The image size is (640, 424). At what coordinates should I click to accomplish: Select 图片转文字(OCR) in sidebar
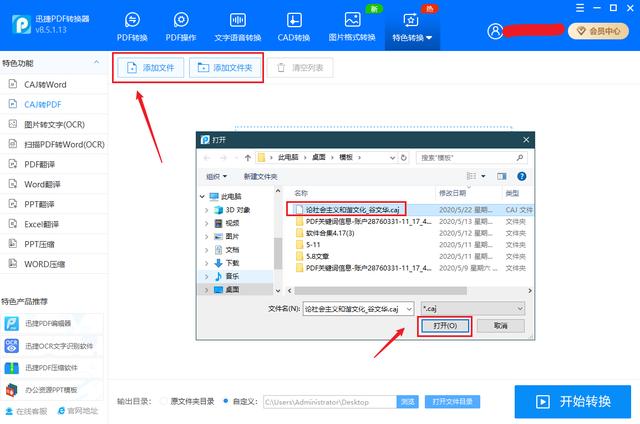(x=54, y=124)
